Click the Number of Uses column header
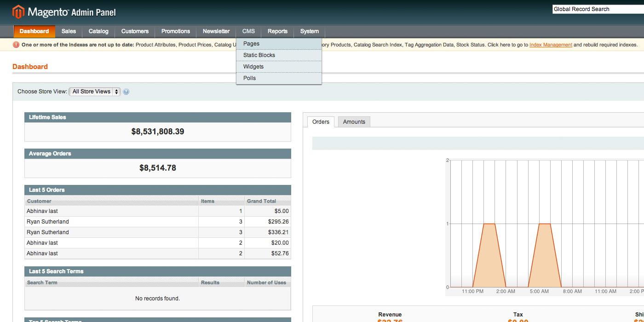The width and height of the screenshot is (644, 322). pos(268,282)
